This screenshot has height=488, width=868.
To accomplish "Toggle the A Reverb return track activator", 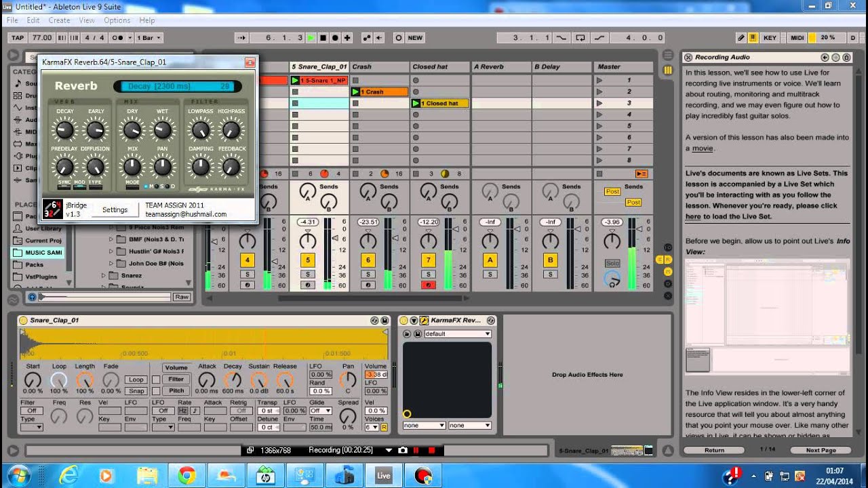I will [490, 260].
